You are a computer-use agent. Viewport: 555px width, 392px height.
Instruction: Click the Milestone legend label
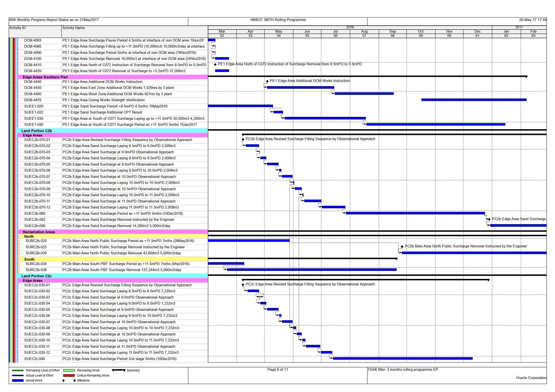[83, 380]
